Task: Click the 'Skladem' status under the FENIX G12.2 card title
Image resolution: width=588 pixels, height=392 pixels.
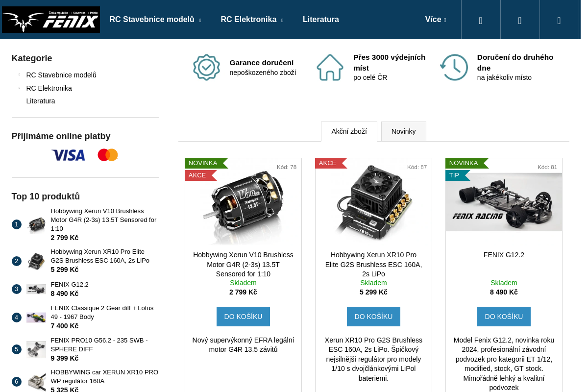Action: 504,283
